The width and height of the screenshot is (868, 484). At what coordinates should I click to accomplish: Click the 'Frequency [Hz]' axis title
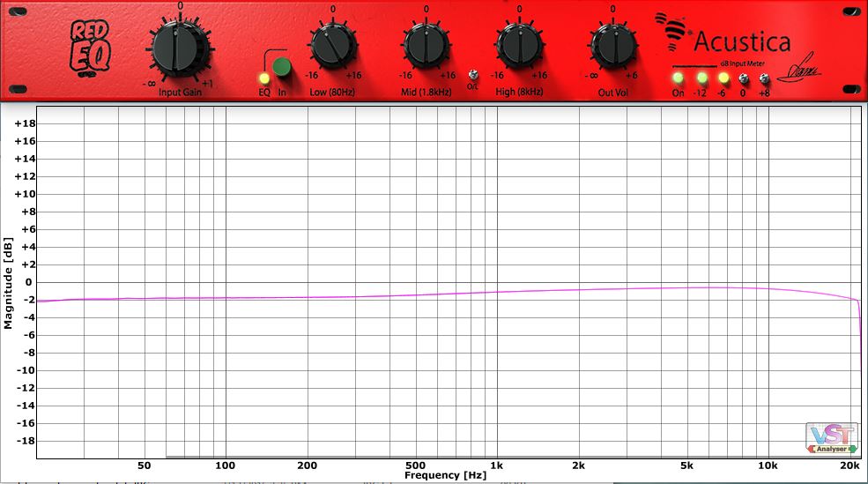click(445, 475)
